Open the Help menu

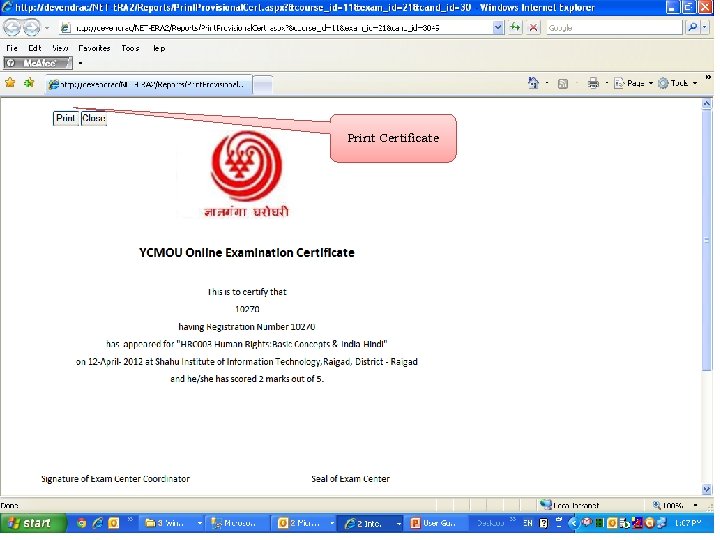(x=159, y=48)
